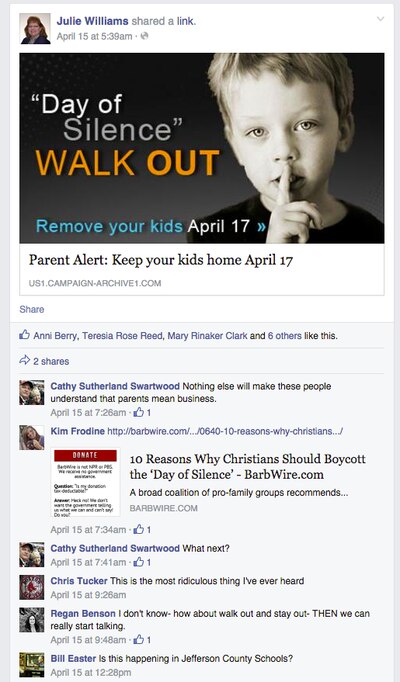
Task: Open Bill Easter's profile name
Action: (x=73, y=659)
